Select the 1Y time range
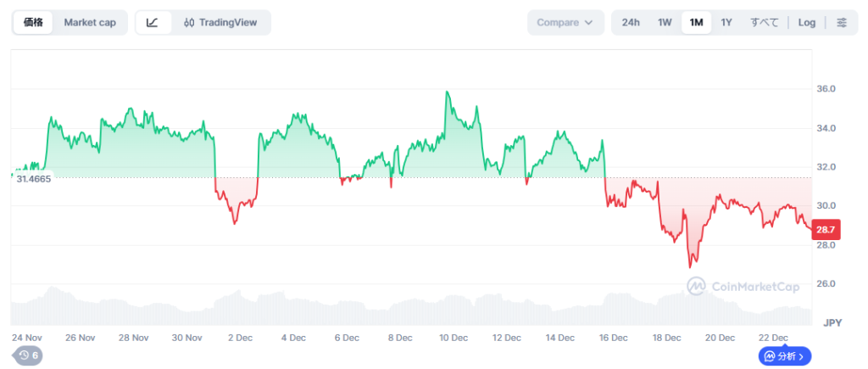 coord(726,23)
